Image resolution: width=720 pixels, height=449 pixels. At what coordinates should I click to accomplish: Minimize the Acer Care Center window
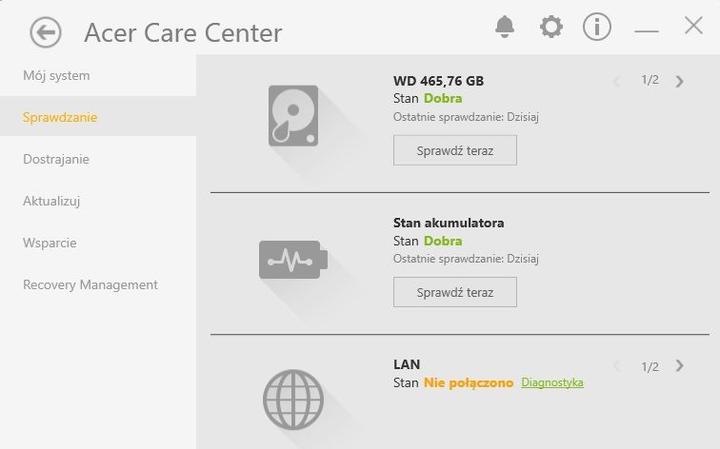pyautogui.click(x=647, y=31)
